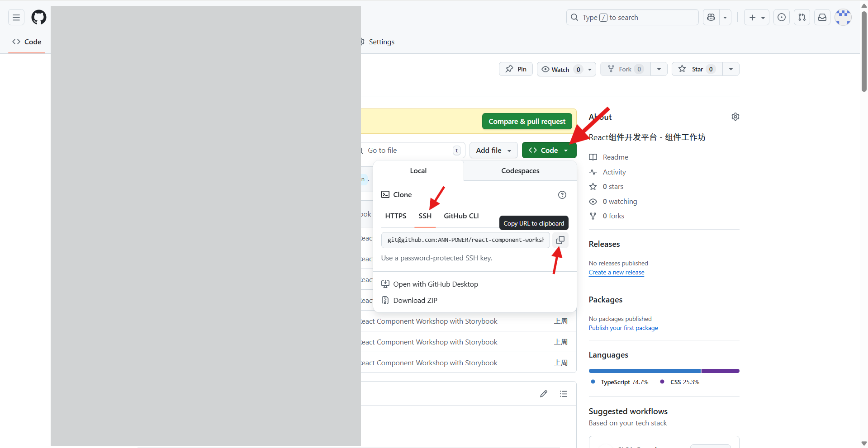868x448 pixels.
Task: Select the SSH clone URL field
Action: coord(465,240)
